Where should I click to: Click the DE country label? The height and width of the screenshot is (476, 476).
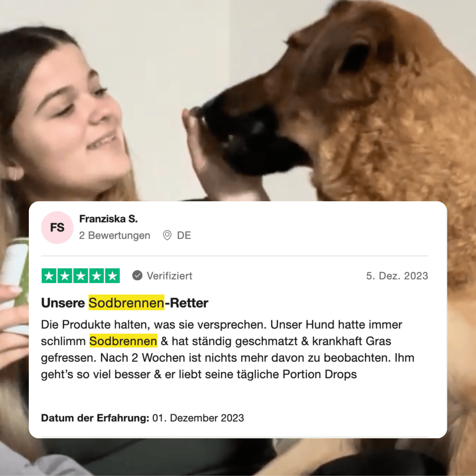(x=184, y=235)
